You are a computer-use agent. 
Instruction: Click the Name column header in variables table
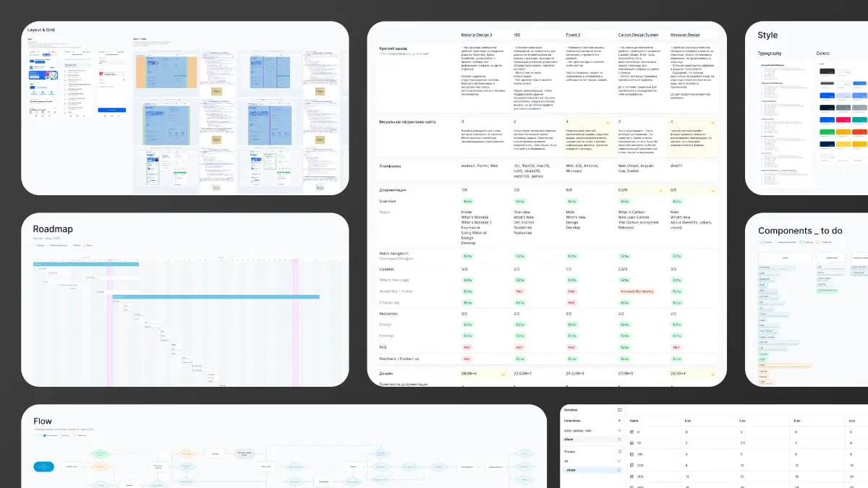[634, 420]
